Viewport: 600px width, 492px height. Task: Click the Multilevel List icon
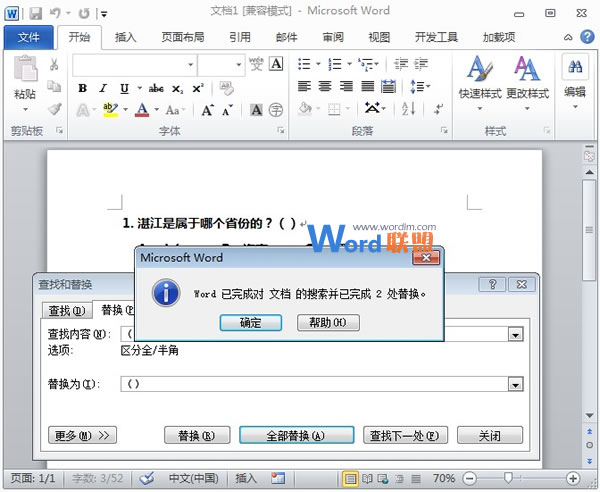365,64
